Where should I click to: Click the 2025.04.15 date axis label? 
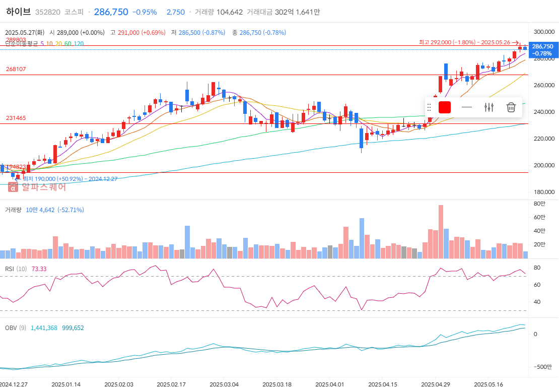[x=383, y=384]
